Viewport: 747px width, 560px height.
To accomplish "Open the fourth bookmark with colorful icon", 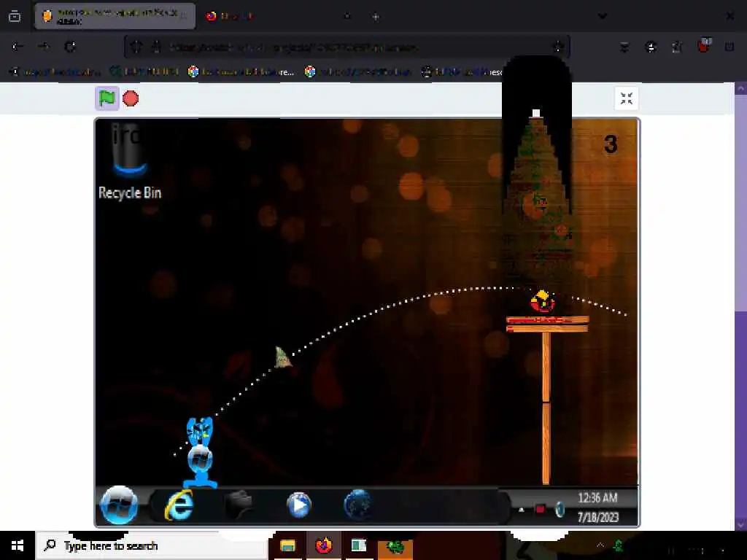I will pyautogui.click(x=357, y=72).
